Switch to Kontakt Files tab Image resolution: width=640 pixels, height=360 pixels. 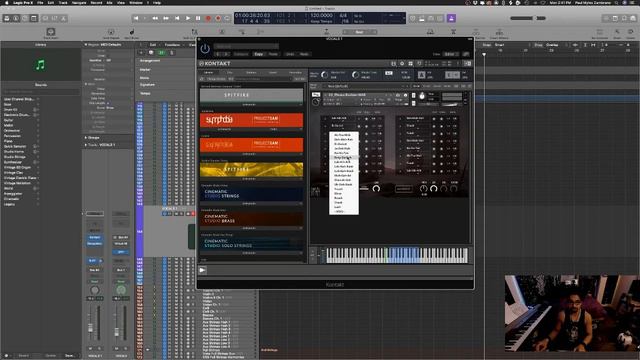pos(230,72)
